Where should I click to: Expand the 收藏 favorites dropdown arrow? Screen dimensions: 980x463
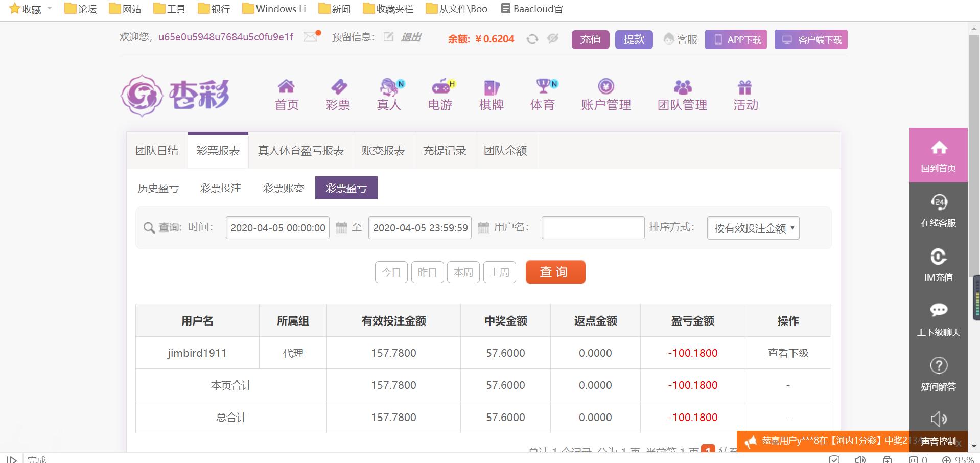tap(50, 8)
